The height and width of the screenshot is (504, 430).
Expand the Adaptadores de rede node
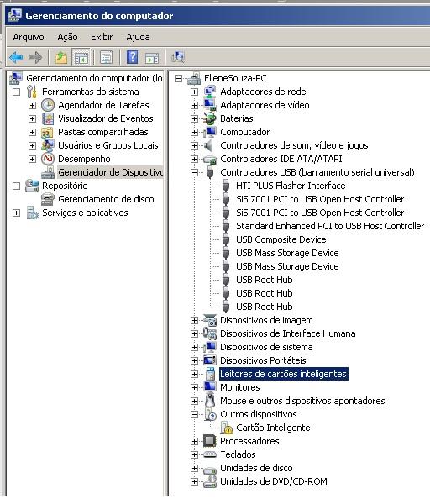tap(194, 92)
